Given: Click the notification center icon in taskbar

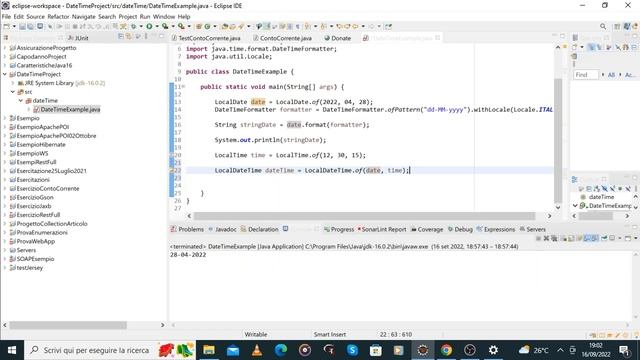Looking at the screenshot, I should 624,350.
